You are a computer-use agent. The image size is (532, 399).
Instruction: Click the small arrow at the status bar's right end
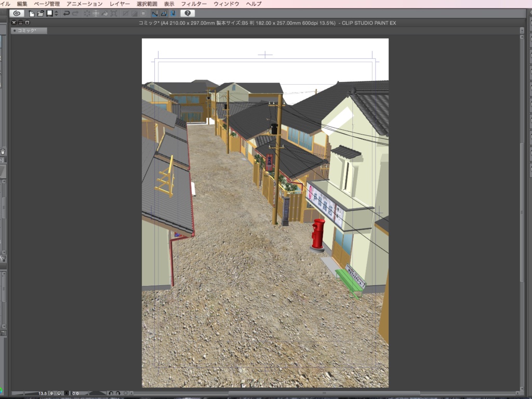(x=517, y=393)
